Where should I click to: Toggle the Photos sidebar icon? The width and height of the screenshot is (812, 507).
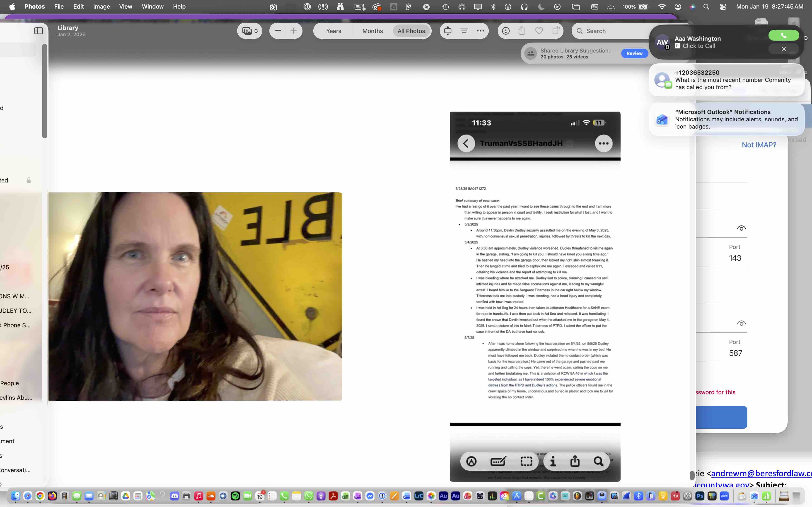[x=39, y=31]
